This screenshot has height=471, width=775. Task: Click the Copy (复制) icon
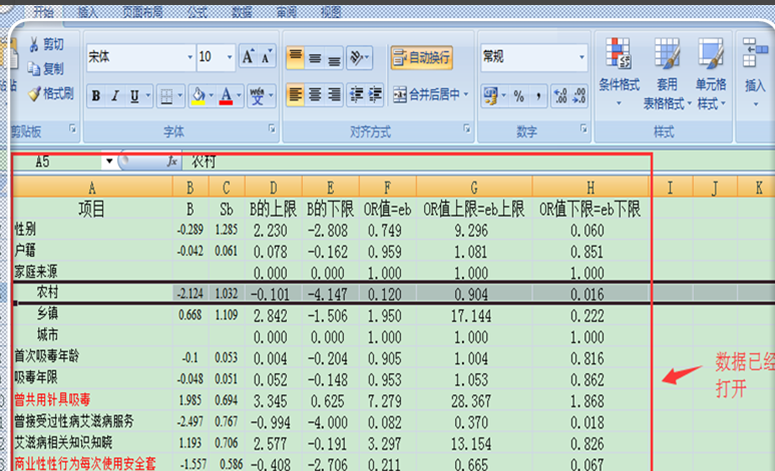tap(34, 69)
